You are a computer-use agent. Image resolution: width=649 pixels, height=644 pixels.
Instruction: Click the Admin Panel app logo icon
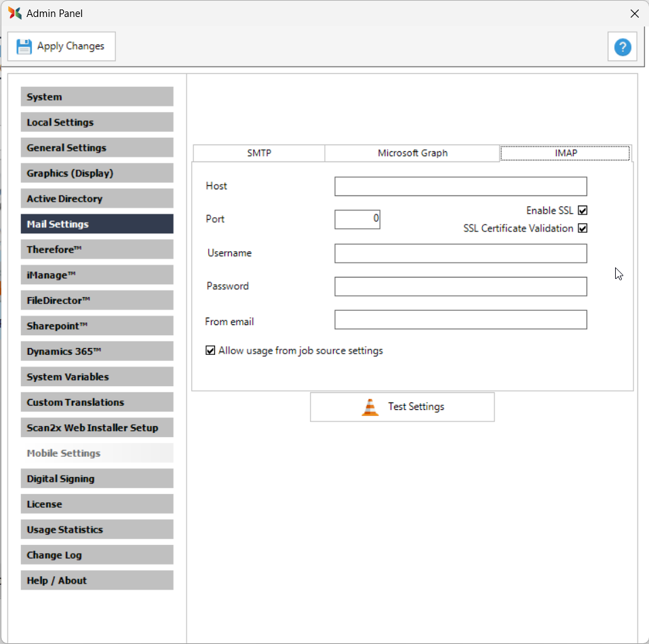pos(15,13)
